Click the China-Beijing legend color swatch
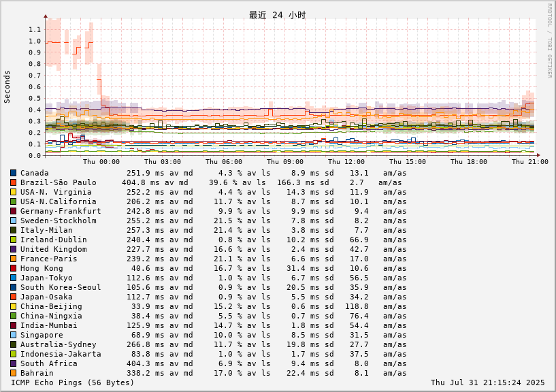Viewport: 556px width, 392px height. pos(13,306)
